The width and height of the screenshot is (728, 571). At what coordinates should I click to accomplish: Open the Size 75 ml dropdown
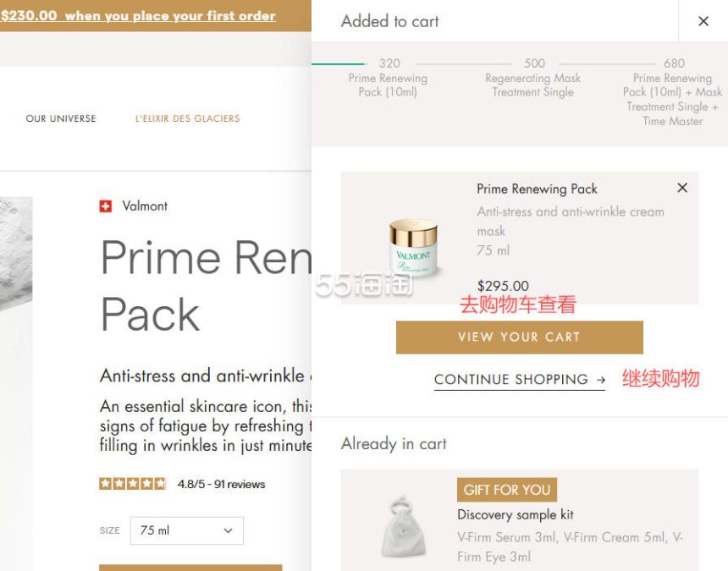[x=186, y=530]
